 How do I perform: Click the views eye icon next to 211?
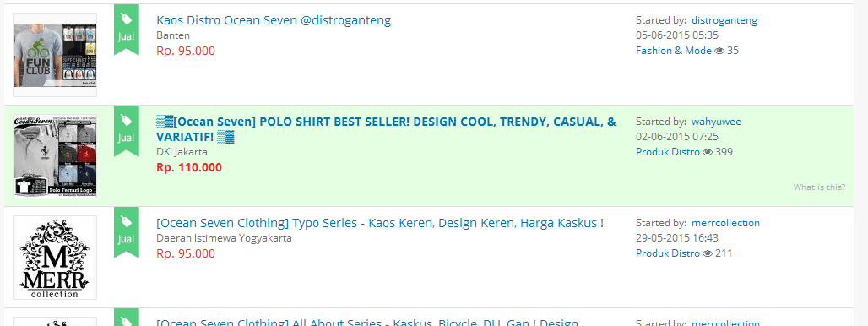(x=708, y=253)
